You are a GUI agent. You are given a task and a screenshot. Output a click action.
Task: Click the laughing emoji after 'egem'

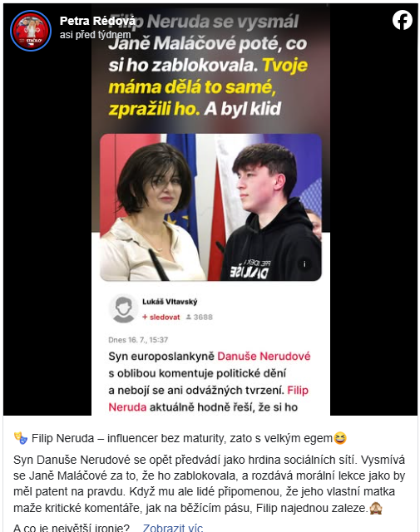point(340,438)
